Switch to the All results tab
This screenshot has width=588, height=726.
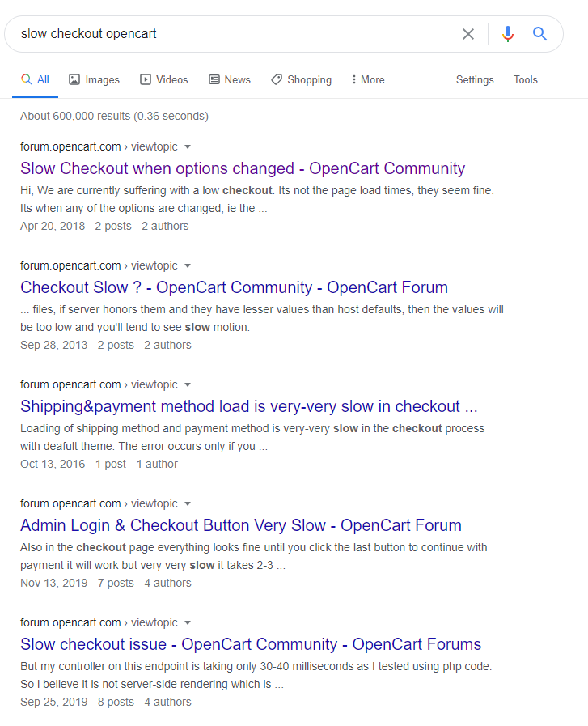point(36,79)
